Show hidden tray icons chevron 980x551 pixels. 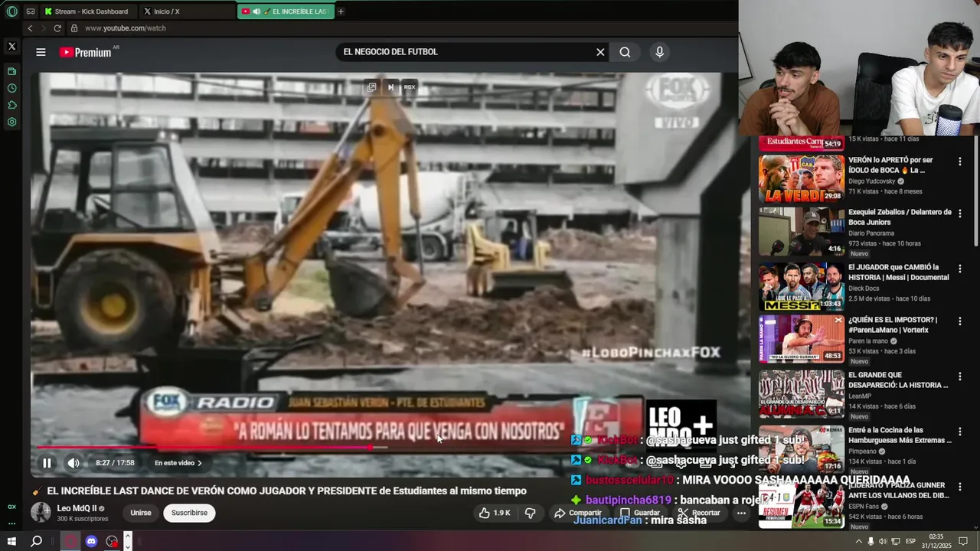pos(858,541)
